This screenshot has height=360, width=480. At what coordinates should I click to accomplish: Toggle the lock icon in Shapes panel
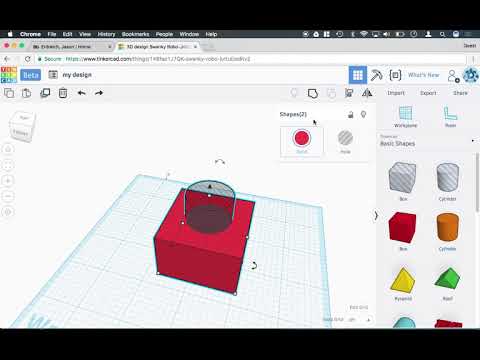350,115
